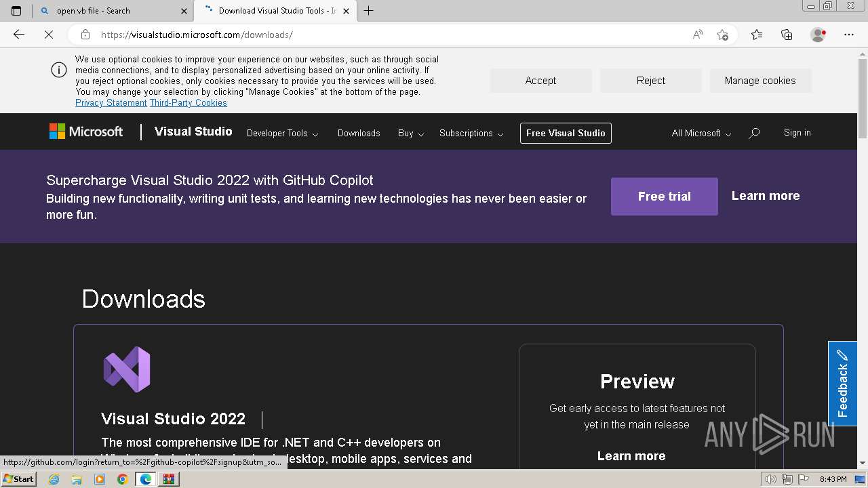Viewport: 868px width, 488px height.
Task: Go back with the browser back arrow
Action: click(19, 35)
